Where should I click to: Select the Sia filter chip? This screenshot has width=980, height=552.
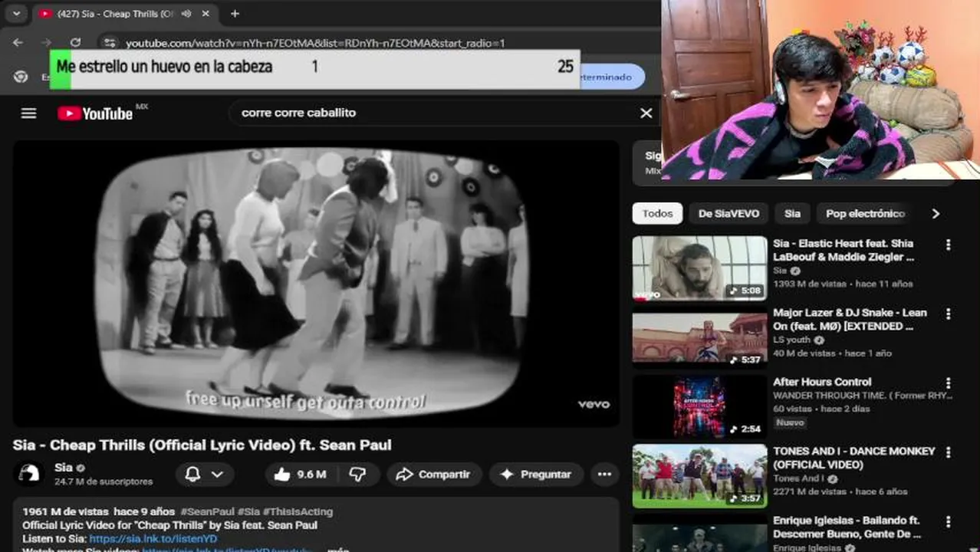click(792, 214)
